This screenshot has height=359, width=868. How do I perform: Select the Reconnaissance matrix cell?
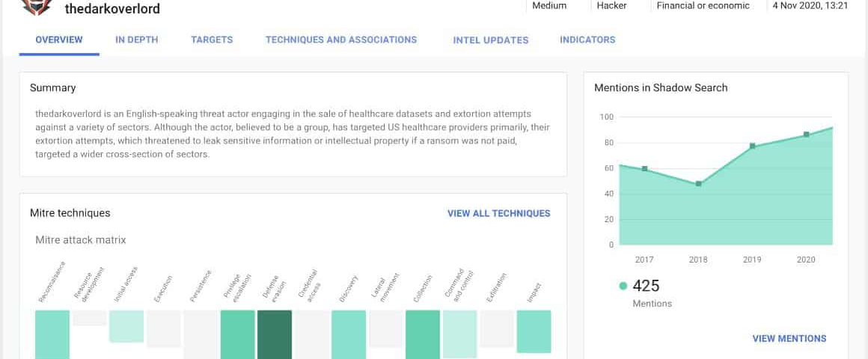52,334
